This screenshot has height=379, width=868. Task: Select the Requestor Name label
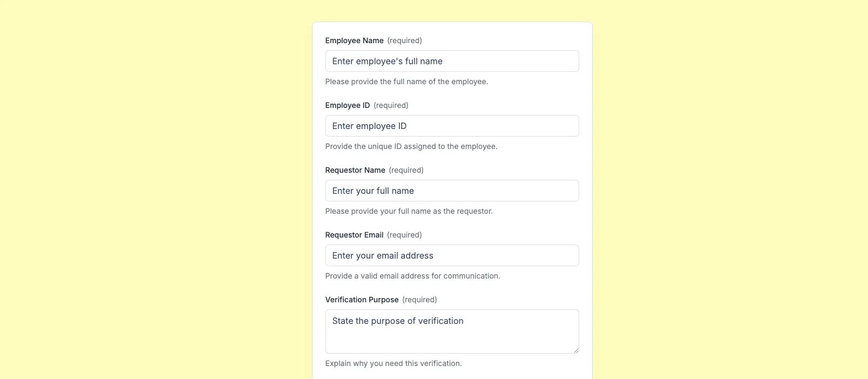pos(355,170)
